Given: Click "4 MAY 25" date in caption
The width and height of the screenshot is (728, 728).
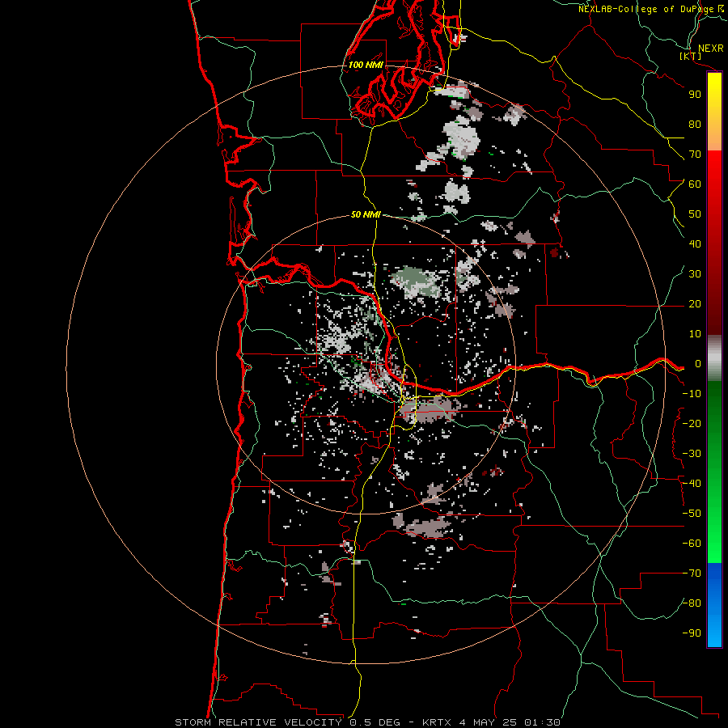Looking at the screenshot, I should (488, 722).
